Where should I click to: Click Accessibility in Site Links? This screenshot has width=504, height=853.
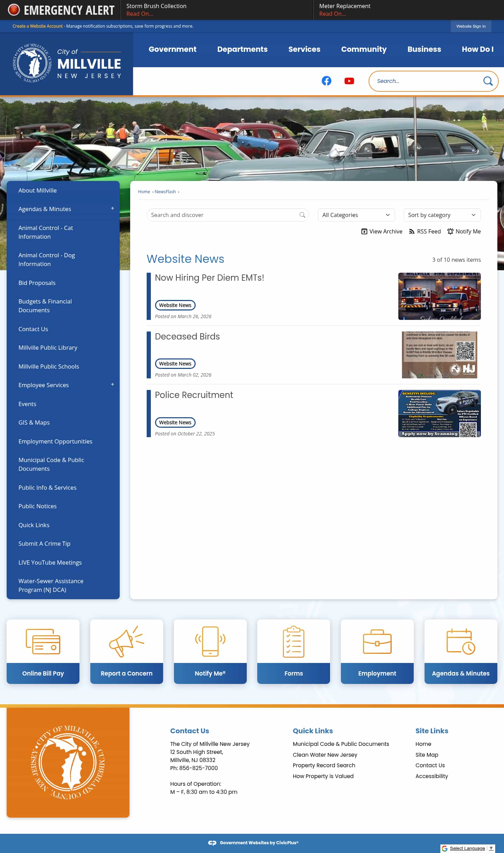click(432, 776)
